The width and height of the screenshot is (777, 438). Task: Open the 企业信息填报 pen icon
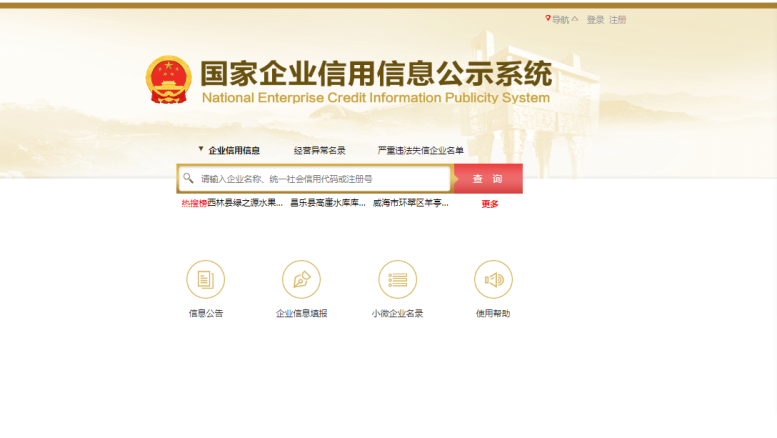coord(301,280)
